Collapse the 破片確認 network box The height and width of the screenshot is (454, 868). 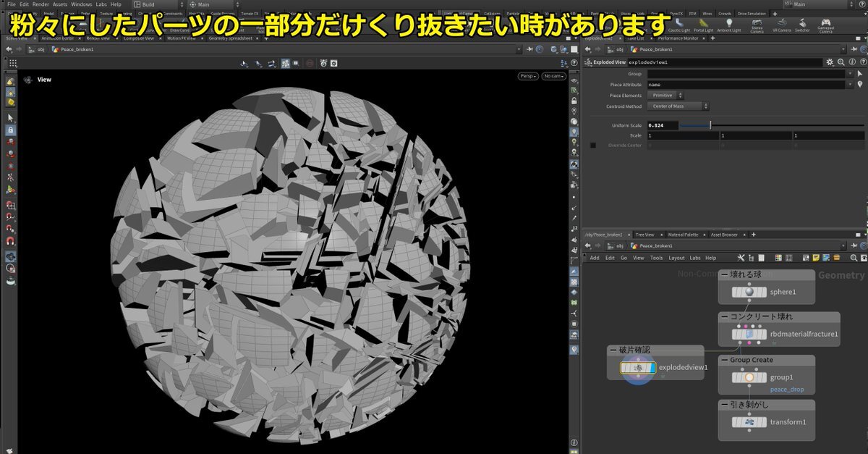[x=614, y=350]
